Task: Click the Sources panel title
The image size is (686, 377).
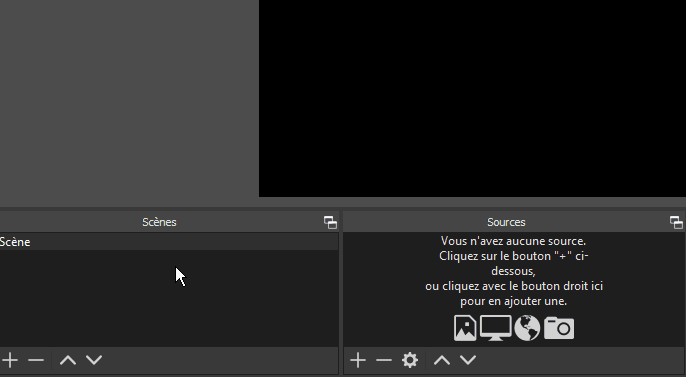Action: click(x=506, y=222)
